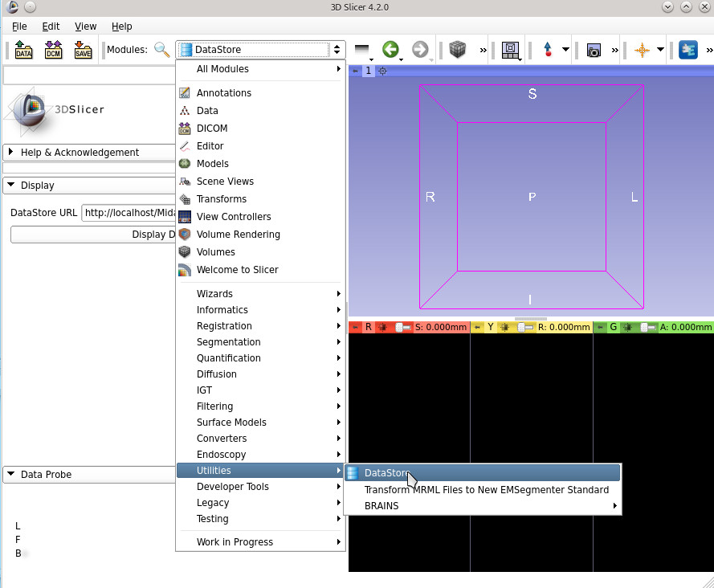This screenshot has width=714, height=588.
Task: Go back to previous module arrow
Action: tap(390, 50)
